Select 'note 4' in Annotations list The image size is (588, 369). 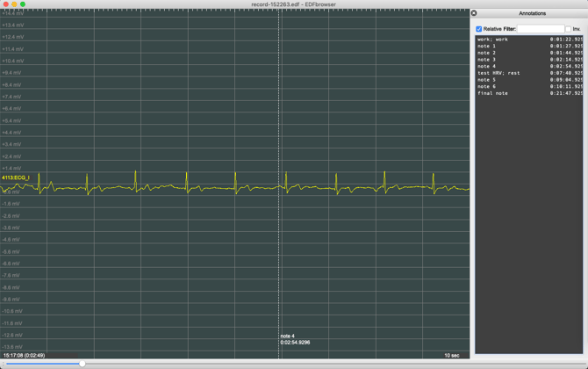487,66
